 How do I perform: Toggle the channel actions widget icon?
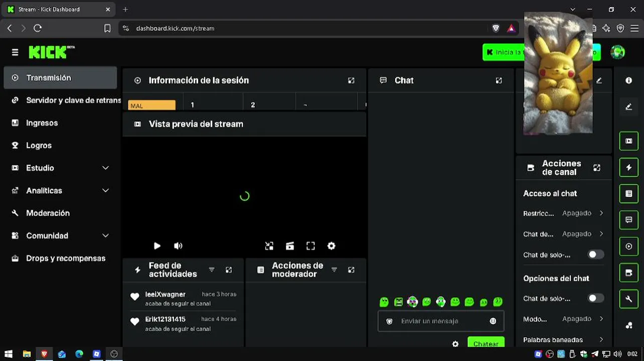tap(629, 273)
